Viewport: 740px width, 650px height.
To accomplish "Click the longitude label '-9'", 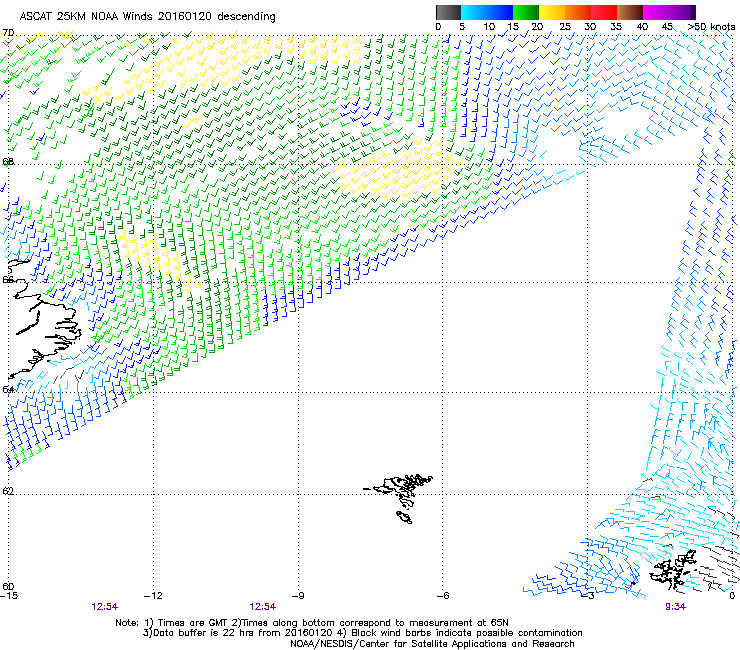I will pyautogui.click(x=298, y=595).
